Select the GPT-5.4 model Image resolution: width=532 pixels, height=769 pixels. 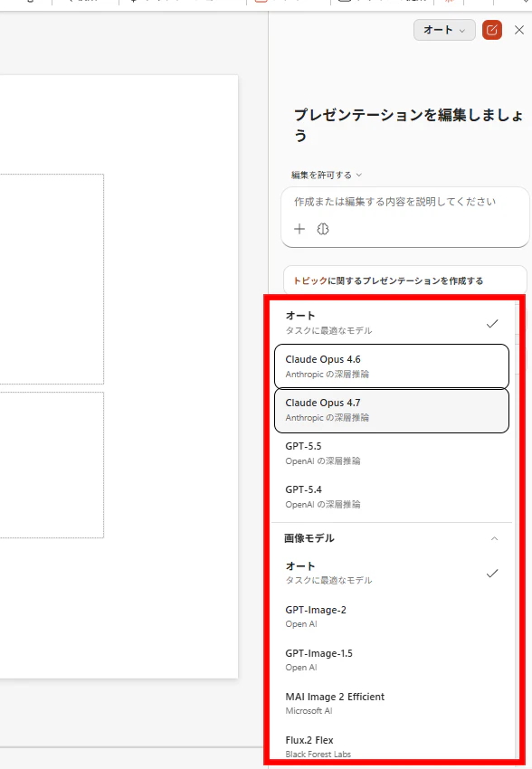393,497
